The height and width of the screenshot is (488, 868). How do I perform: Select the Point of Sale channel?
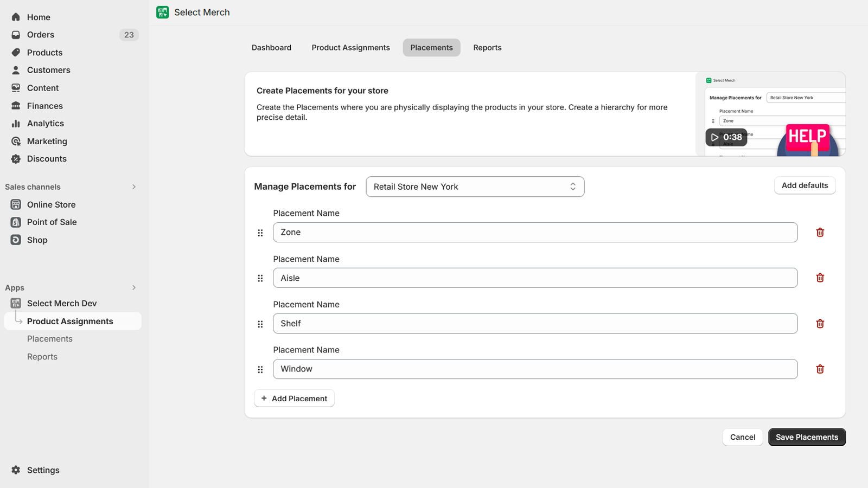coord(51,222)
